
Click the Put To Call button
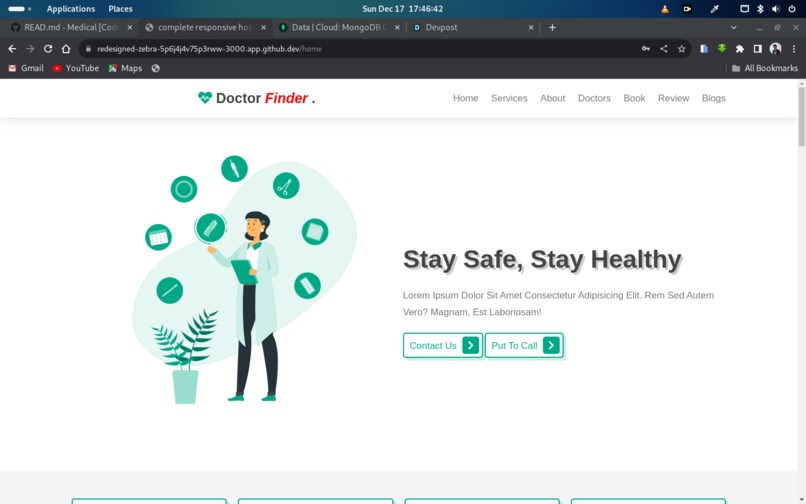[x=524, y=345]
